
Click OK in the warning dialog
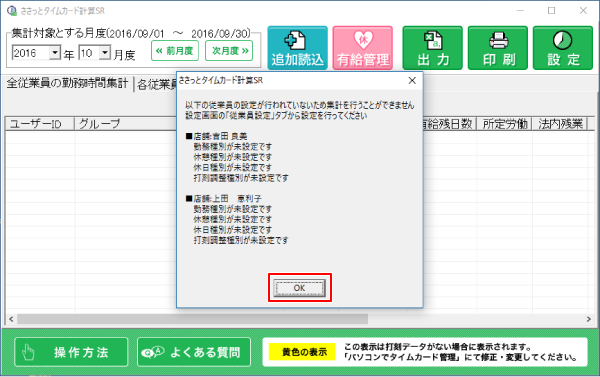point(300,288)
